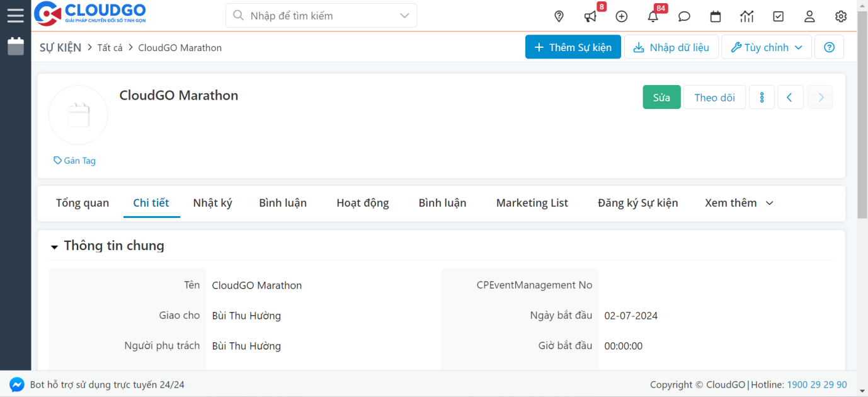Open the user profile icon

[809, 16]
